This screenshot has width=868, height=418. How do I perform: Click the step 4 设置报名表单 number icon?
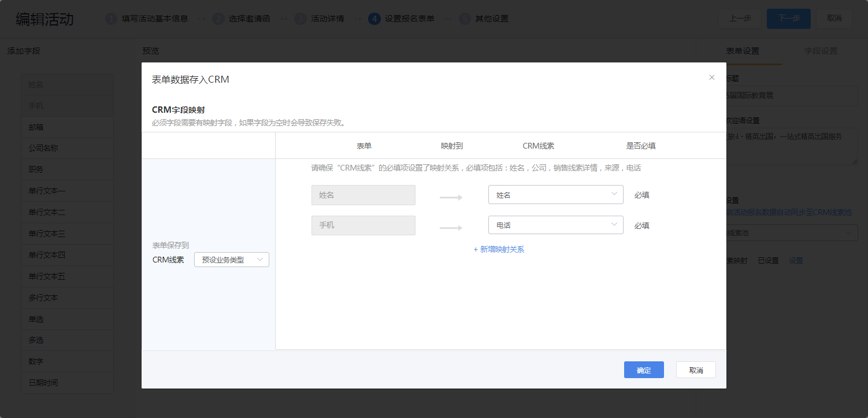coord(374,19)
